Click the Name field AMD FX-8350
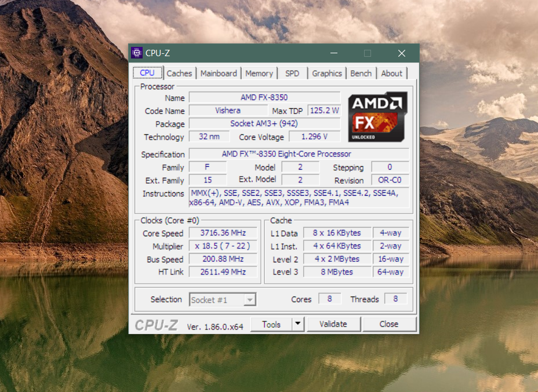Viewport: 538px width, 392px height. pos(264,97)
